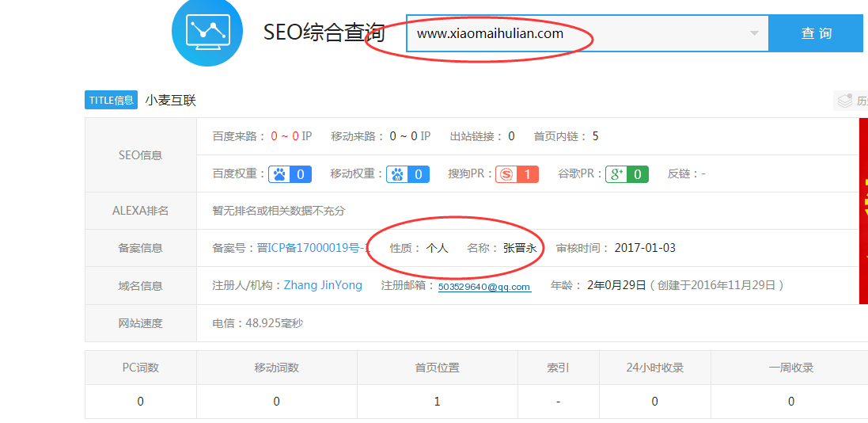Screen dimensions: 868x423
Task: Click the red Baidu traffic value 0 ~ 0
Action: 285,136
